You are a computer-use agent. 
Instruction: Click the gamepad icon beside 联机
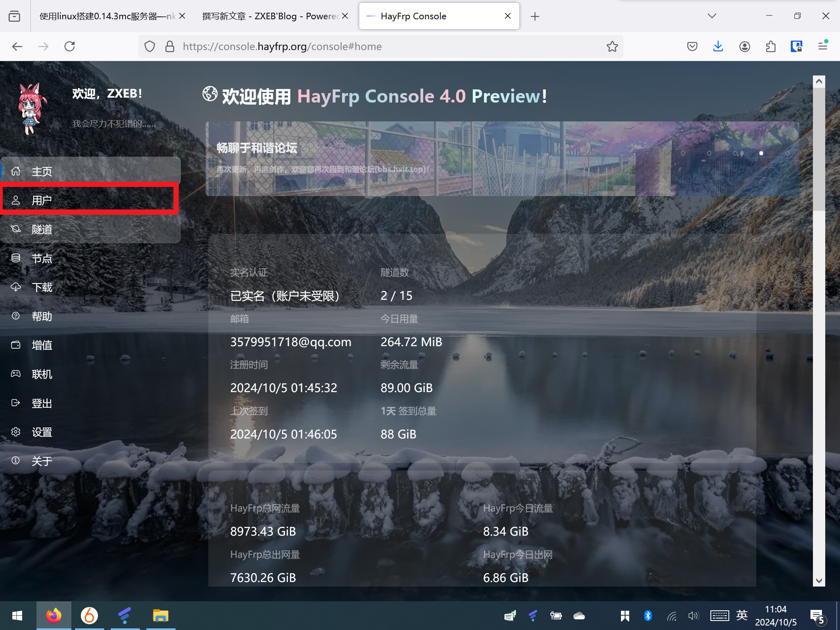point(16,374)
